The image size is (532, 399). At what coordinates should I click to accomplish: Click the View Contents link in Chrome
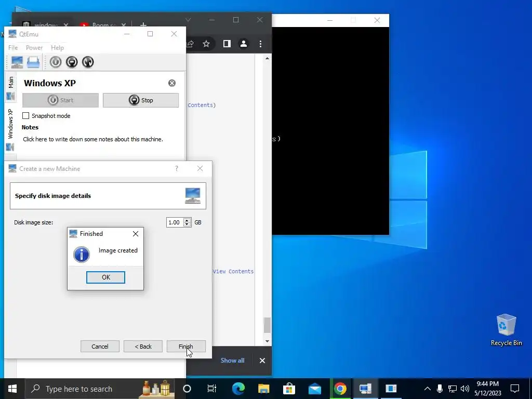tap(233, 271)
